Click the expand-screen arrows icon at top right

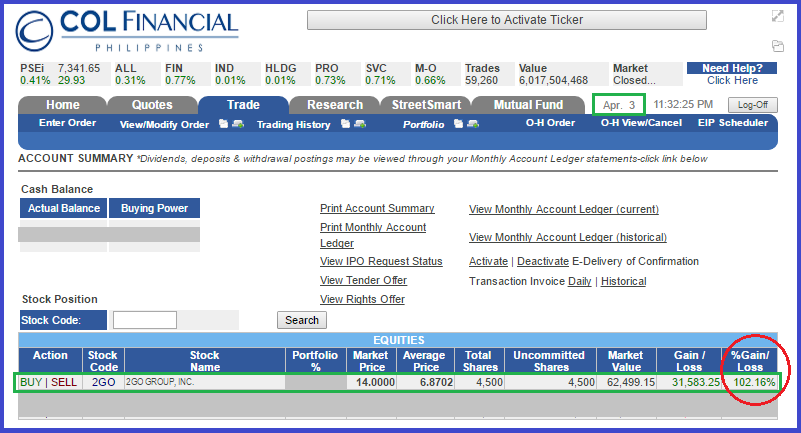click(x=778, y=16)
